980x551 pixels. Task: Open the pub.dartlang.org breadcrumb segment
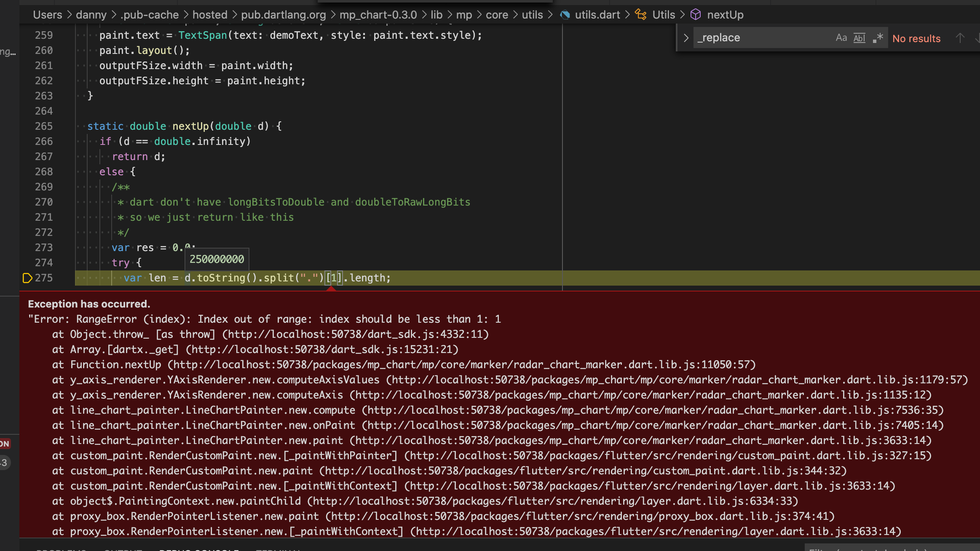(284, 15)
